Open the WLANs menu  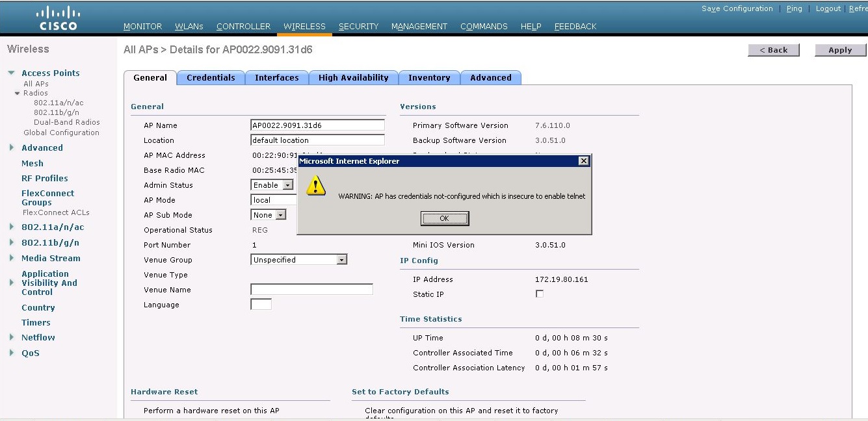pyautogui.click(x=189, y=27)
